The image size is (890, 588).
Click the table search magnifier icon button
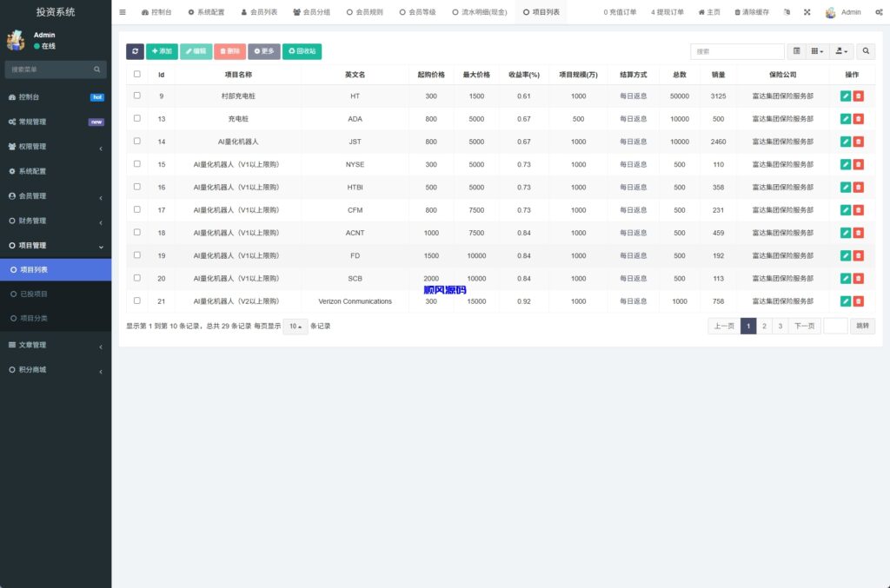(x=866, y=51)
